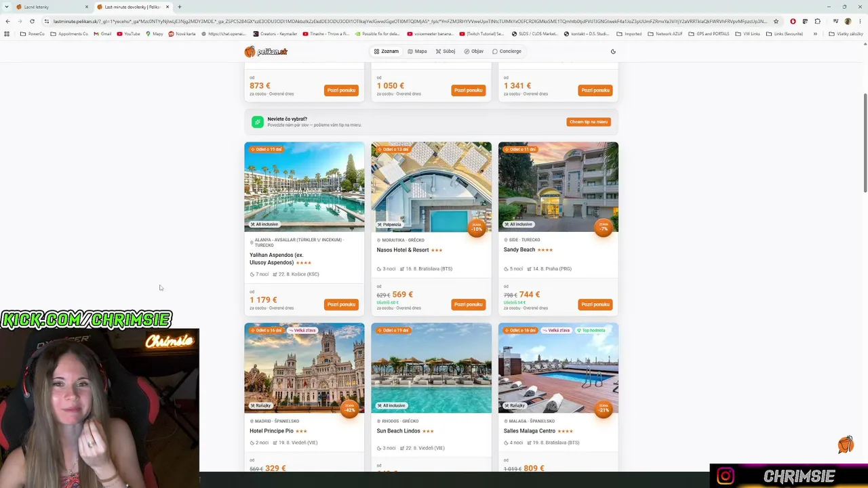Click 'Veľká zľava' tag on Hotel Principe Pio

pyautogui.click(x=302, y=330)
